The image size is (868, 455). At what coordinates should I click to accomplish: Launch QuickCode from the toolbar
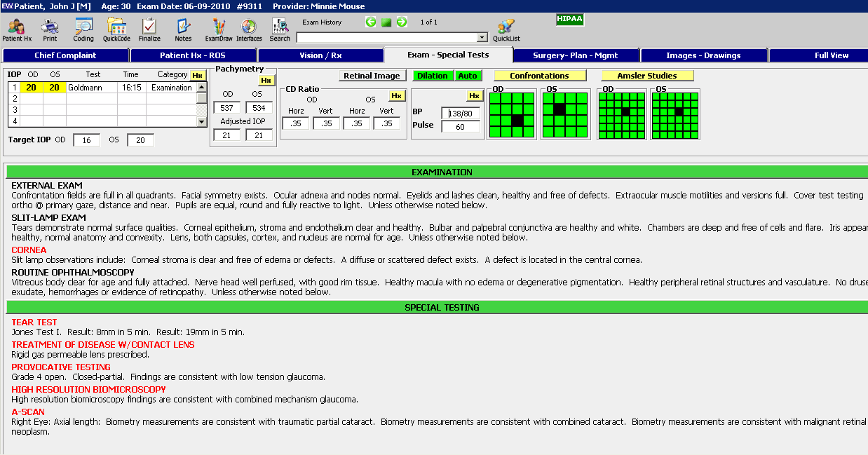click(116, 27)
